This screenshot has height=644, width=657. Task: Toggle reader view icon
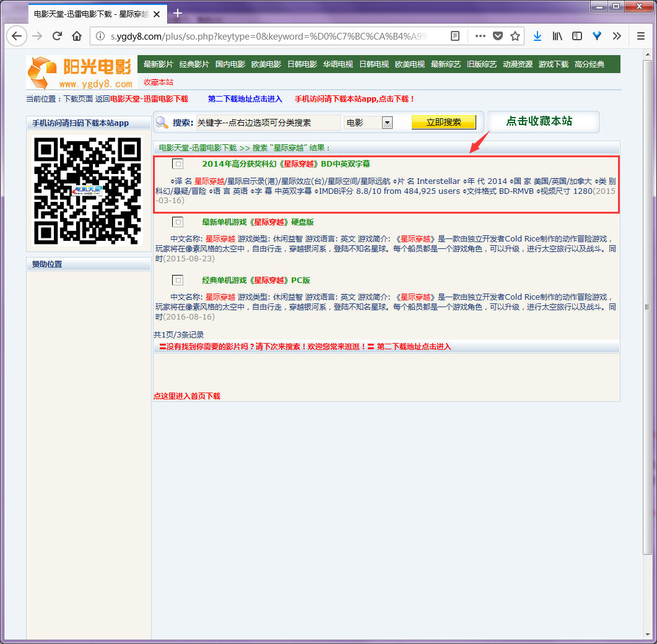(455, 37)
